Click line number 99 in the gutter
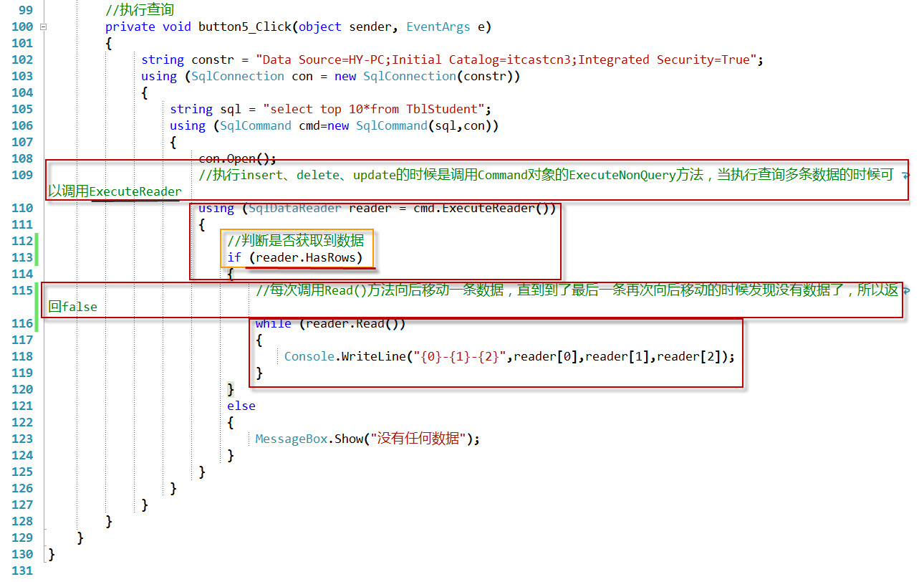 (x=24, y=10)
